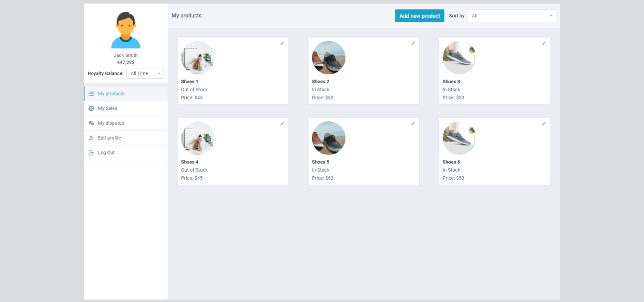This screenshot has width=644, height=302.
Task: Click Jack Smith's avatar picture
Action: 126,30
